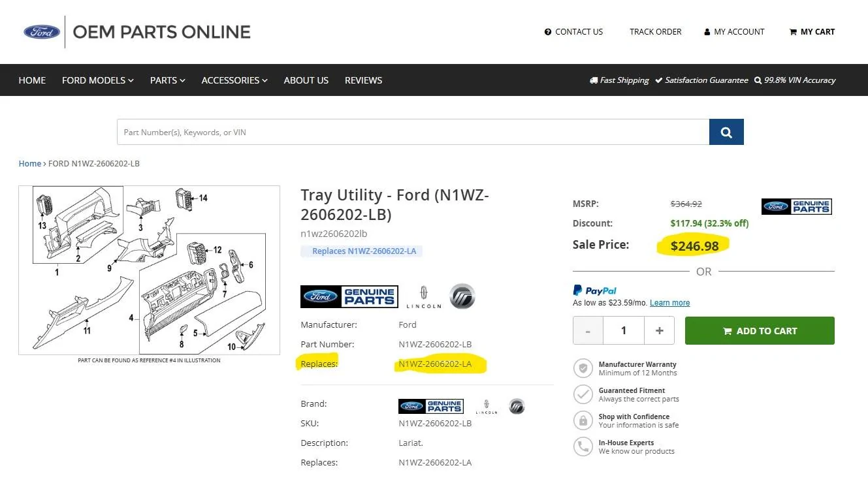Decrease quantity with minus button
Screen dimensions: 868x487
tap(588, 331)
